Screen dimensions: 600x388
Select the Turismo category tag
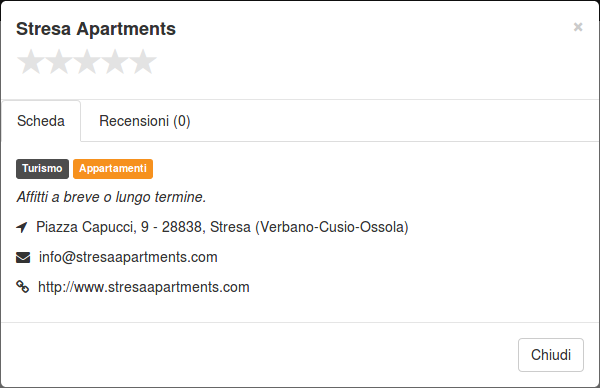42,169
